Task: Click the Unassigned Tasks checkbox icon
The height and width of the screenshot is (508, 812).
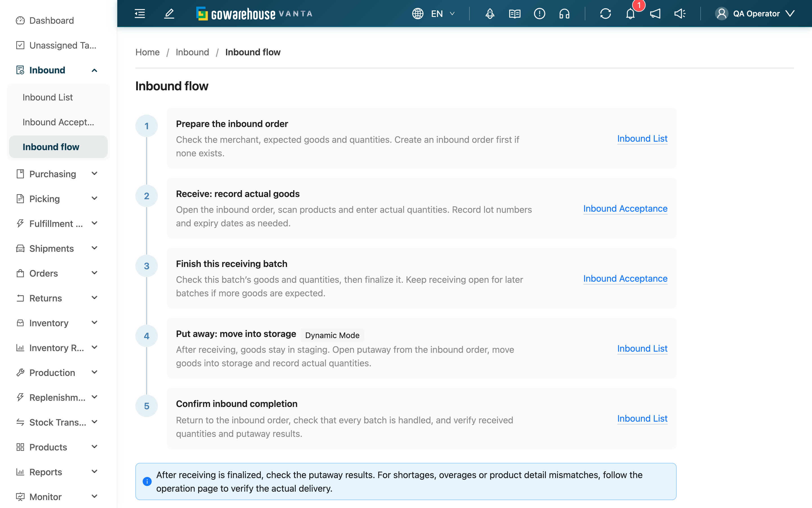Action: tap(20, 45)
